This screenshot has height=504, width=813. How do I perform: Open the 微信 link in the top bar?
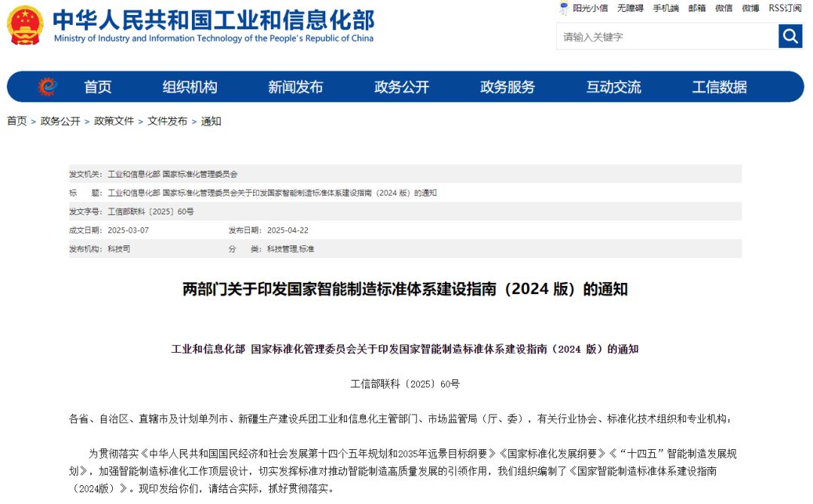[x=724, y=8]
